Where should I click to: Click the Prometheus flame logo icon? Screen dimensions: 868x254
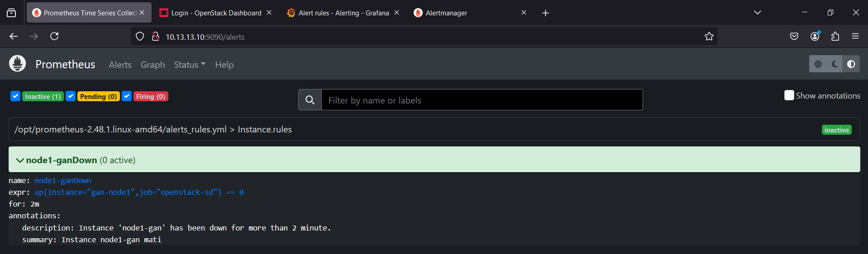[x=18, y=64]
